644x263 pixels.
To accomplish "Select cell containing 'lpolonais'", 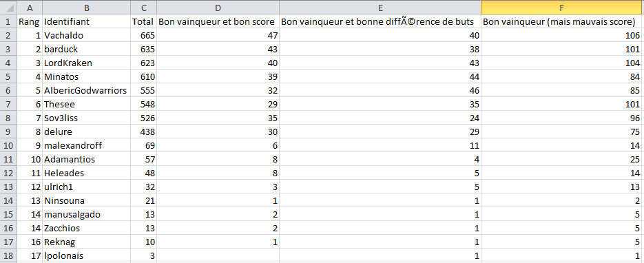I will [86, 255].
